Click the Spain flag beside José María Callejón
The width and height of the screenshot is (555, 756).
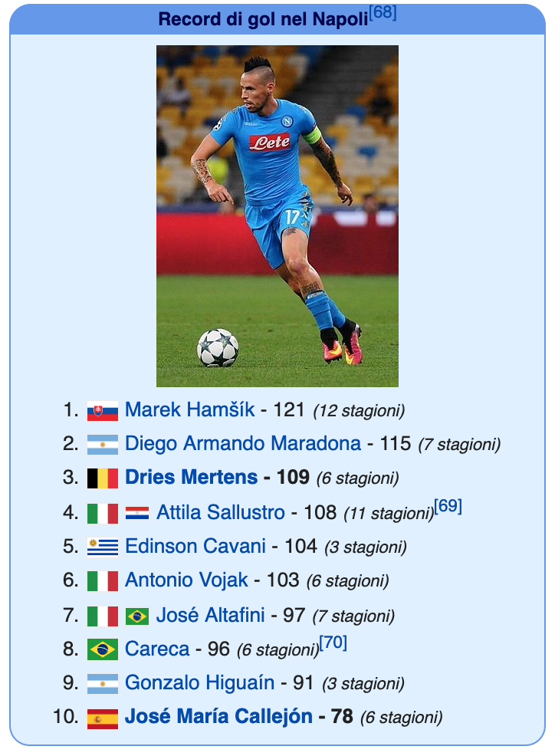pyautogui.click(x=102, y=718)
